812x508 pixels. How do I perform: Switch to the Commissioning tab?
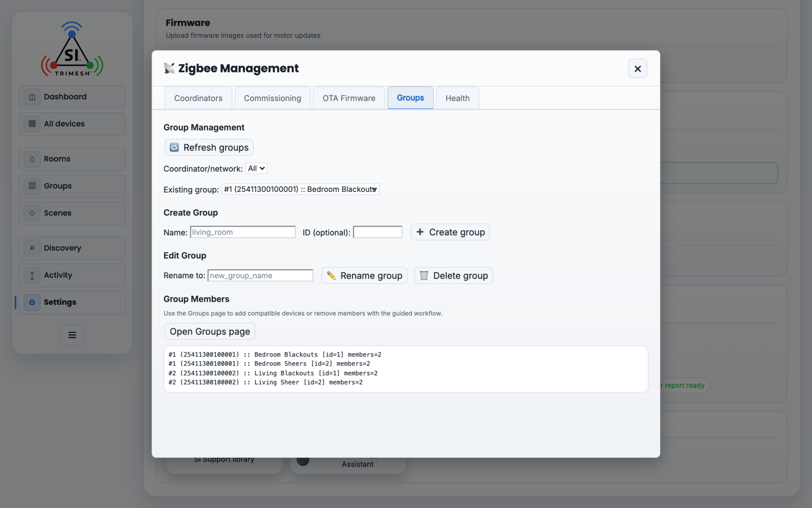(x=273, y=98)
